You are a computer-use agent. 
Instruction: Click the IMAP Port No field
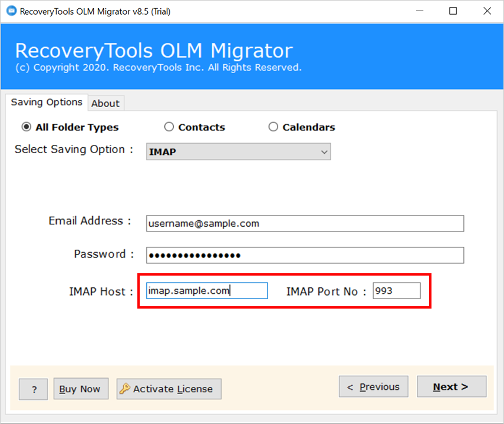397,291
